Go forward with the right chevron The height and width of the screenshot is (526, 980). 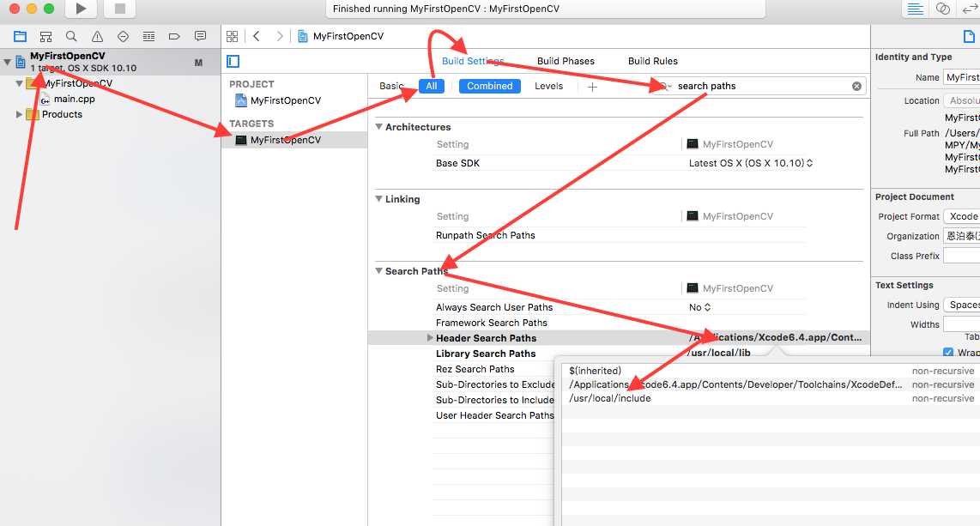pyautogui.click(x=280, y=36)
